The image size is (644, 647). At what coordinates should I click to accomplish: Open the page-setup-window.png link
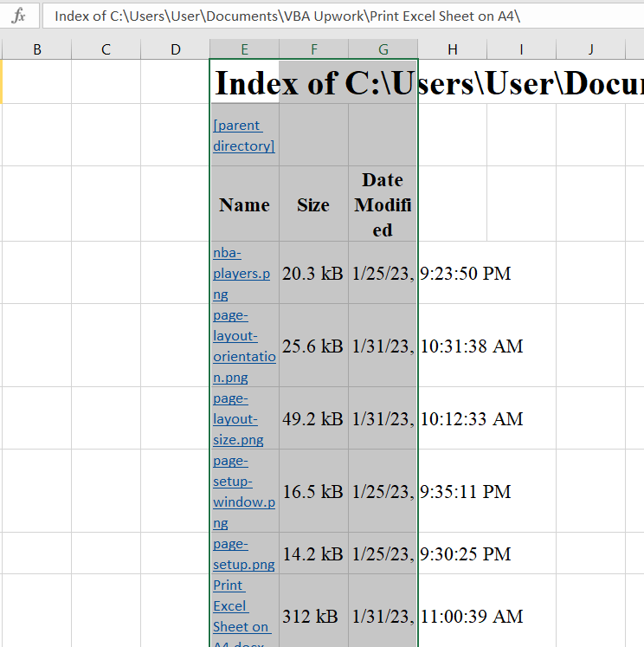coord(244,492)
